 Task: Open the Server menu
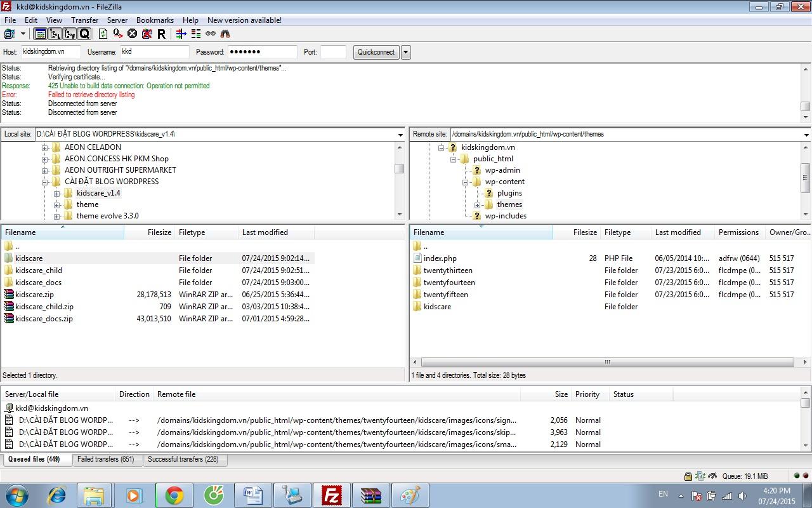click(x=117, y=20)
